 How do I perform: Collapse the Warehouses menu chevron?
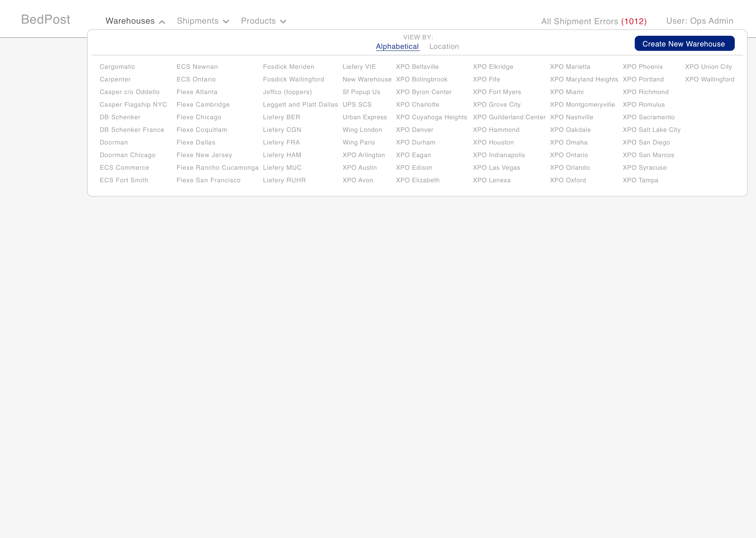pos(162,22)
